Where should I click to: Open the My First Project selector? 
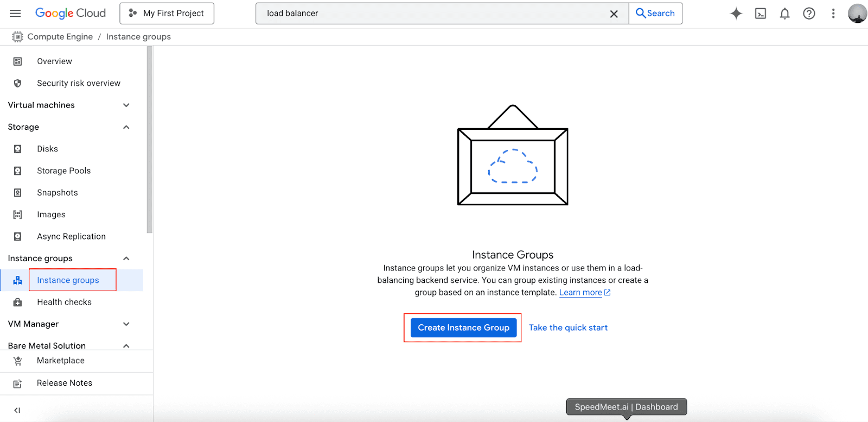pyautogui.click(x=167, y=14)
